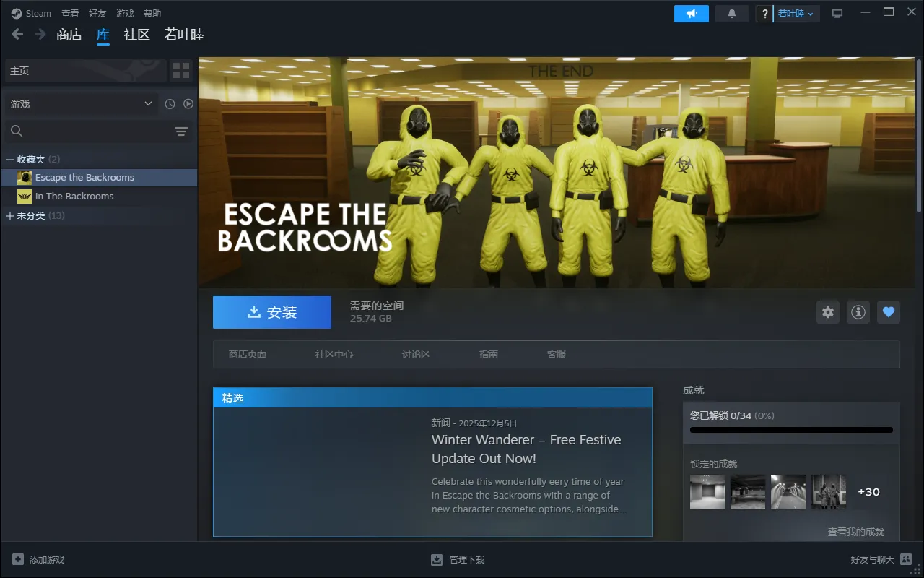Enter Big Picture mode monitor icon

pos(837,14)
